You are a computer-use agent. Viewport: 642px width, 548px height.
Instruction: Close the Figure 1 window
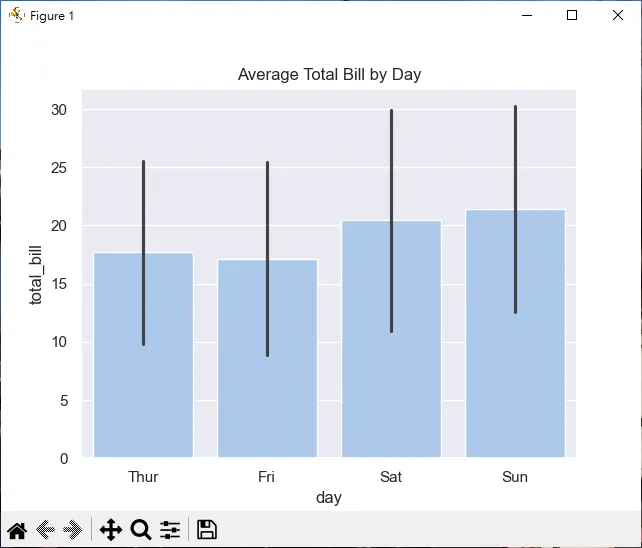click(x=618, y=16)
